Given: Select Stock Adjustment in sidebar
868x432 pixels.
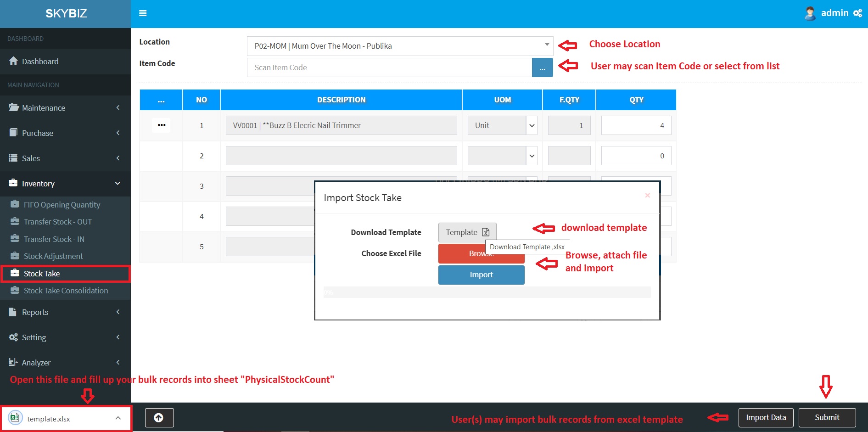Looking at the screenshot, I should point(53,256).
